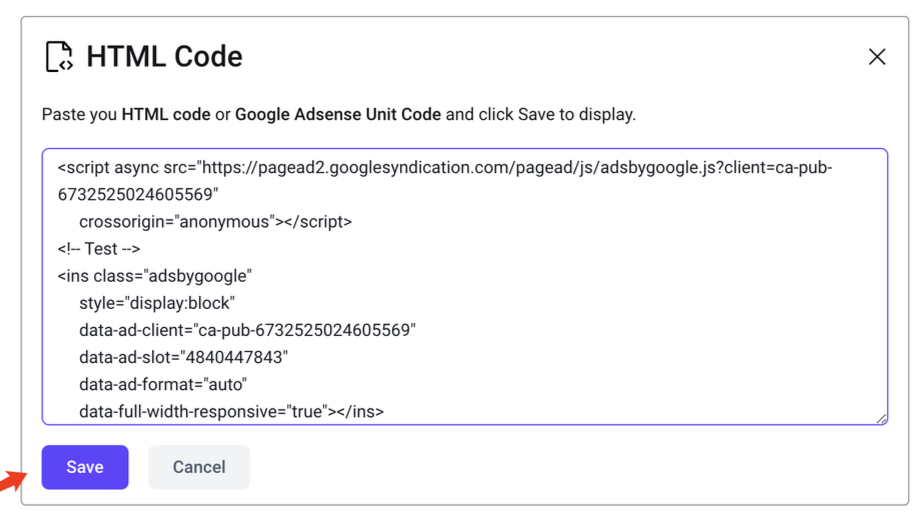The width and height of the screenshot is (921, 527).
Task: Click the '<script async src=' line
Action: tap(445, 168)
